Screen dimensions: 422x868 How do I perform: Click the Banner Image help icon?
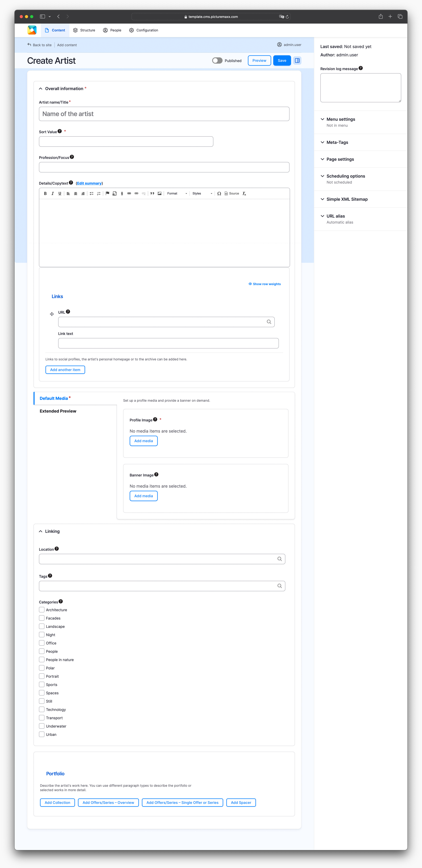156,474
